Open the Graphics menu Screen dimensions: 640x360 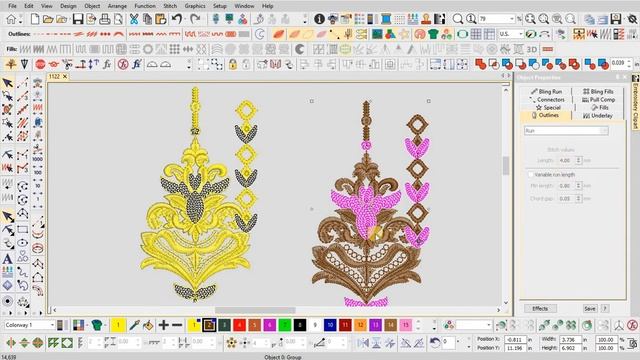[x=195, y=6]
